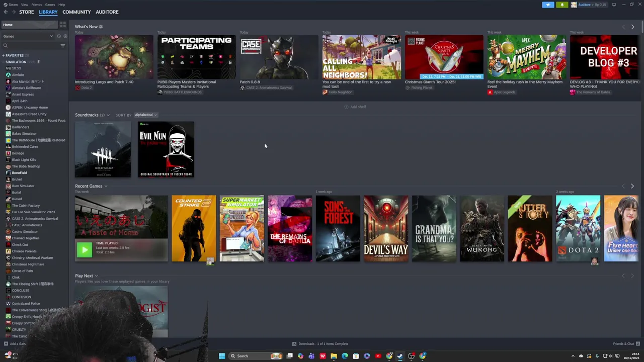Select Aimlabs in game list
The height and width of the screenshot is (362, 644).
(x=18, y=75)
